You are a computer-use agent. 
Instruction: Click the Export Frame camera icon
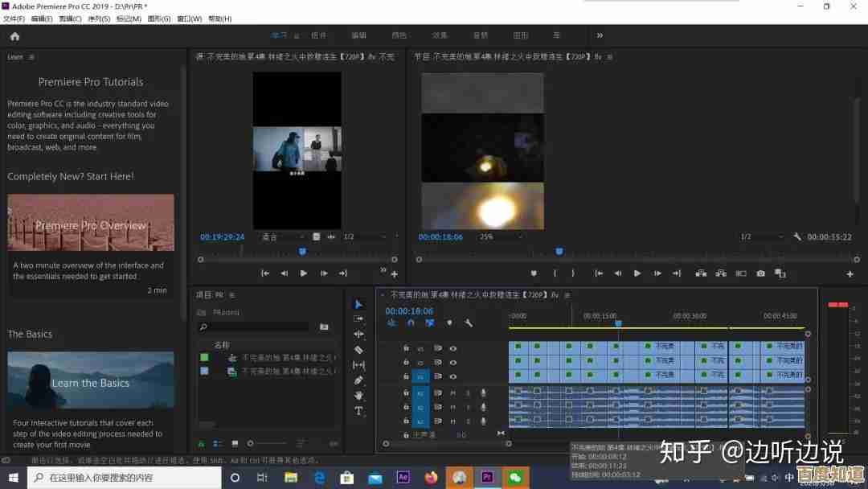click(x=759, y=273)
